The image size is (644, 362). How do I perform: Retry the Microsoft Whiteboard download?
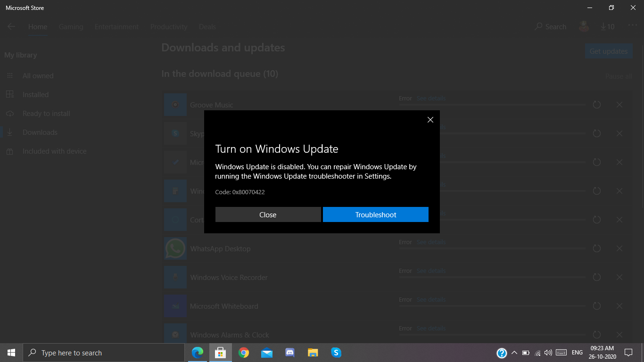[x=596, y=306]
